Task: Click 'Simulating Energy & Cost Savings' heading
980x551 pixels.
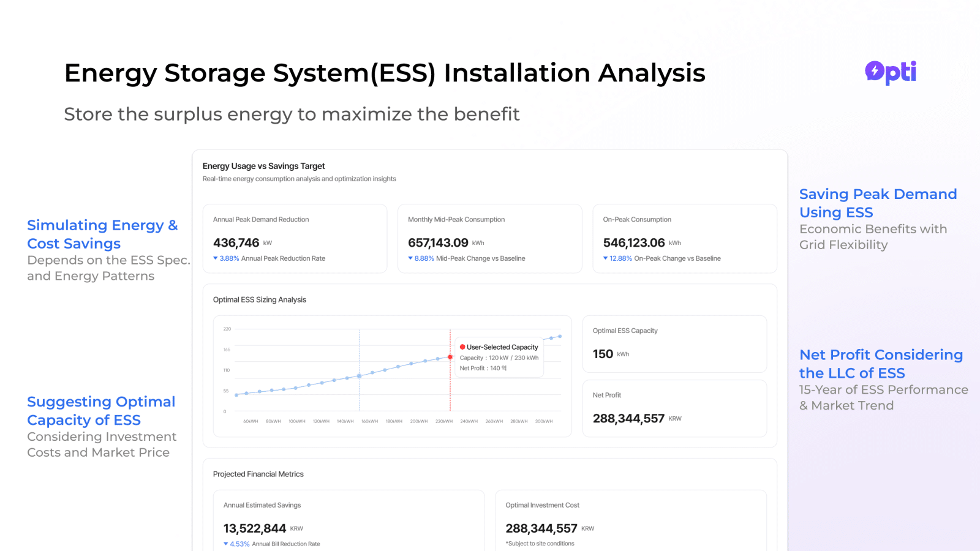Action: 102,234
